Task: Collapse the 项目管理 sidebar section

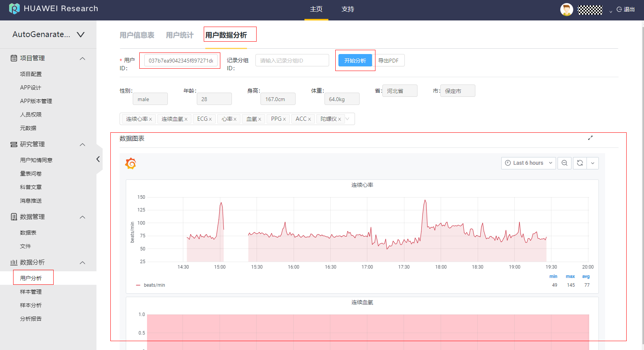Action: tap(82, 59)
